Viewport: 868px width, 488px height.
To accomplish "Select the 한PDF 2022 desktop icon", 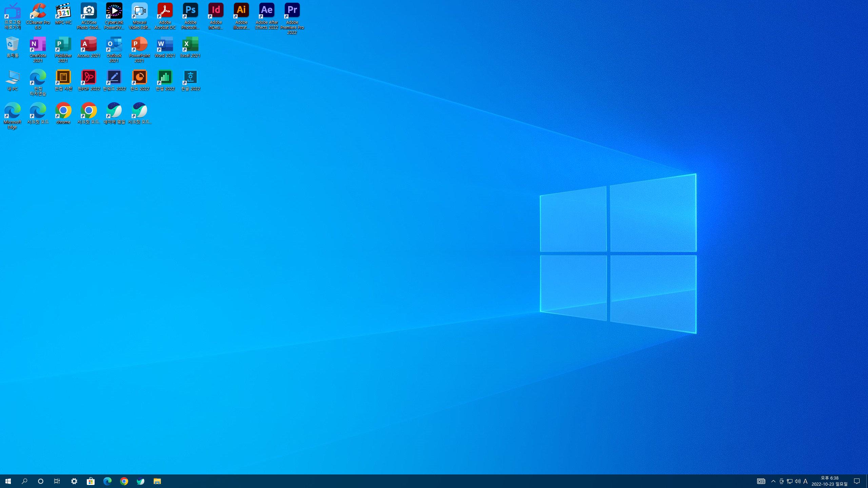I will point(89,80).
